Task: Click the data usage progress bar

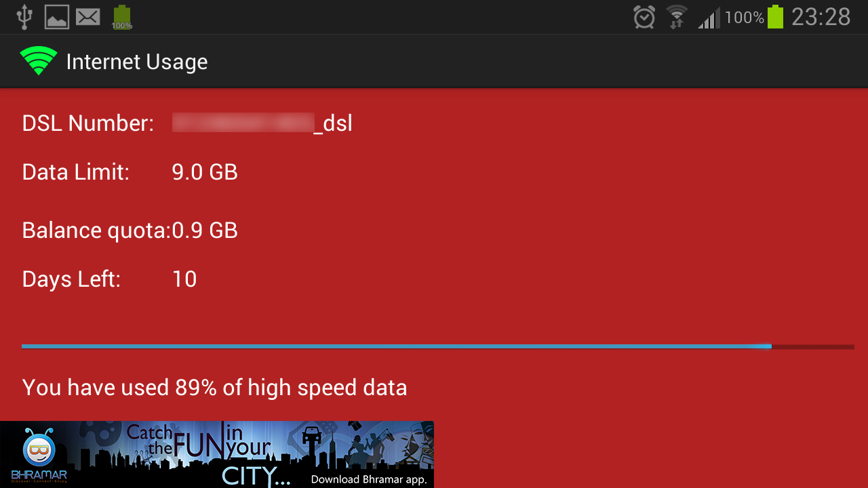Action: [x=437, y=346]
